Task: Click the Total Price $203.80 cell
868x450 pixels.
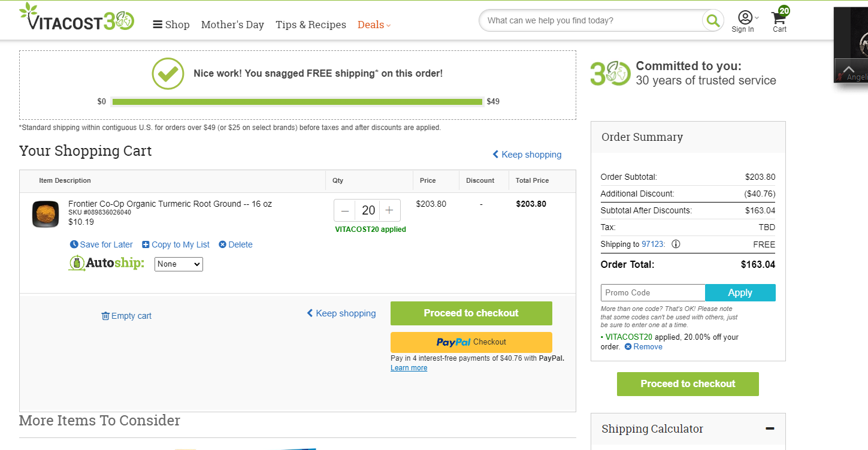Action: [x=531, y=204]
